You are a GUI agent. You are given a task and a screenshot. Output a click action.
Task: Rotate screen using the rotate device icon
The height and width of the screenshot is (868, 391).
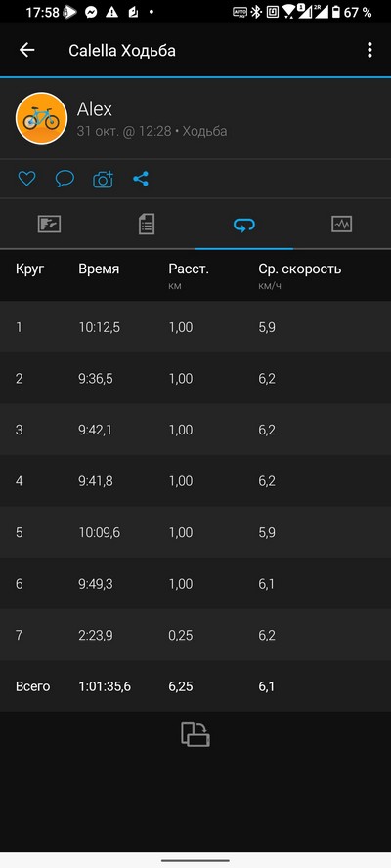pyautogui.click(x=195, y=734)
